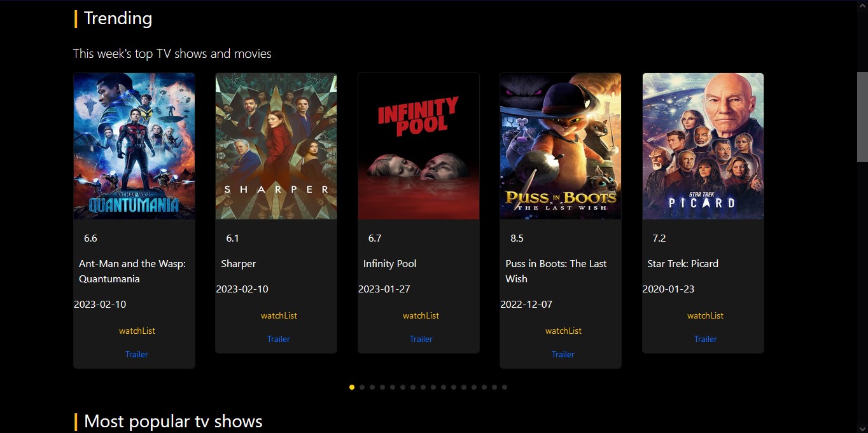
Task: Click Sharper's release date 2023-02-10
Action: click(x=242, y=289)
